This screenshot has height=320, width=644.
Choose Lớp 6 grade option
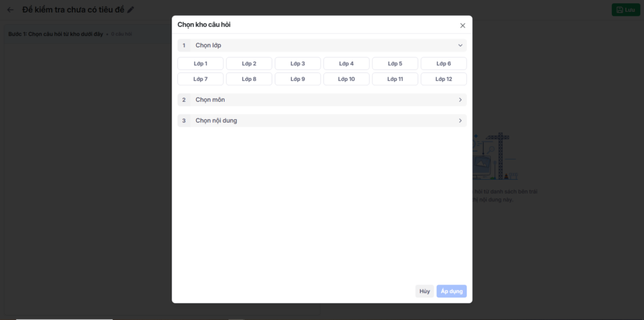pos(443,63)
